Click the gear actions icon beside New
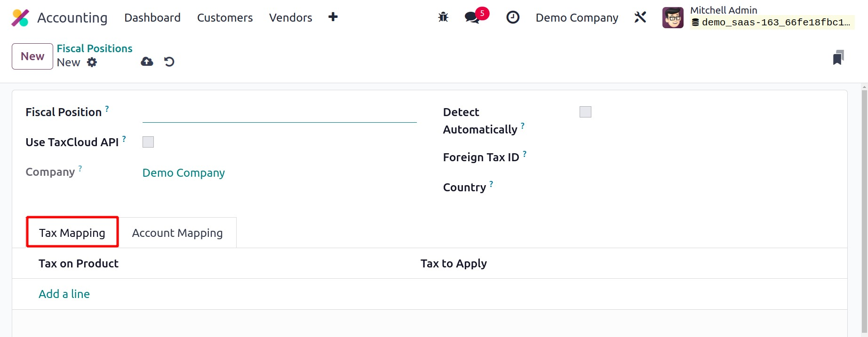The height and width of the screenshot is (337, 868). pyautogui.click(x=92, y=63)
